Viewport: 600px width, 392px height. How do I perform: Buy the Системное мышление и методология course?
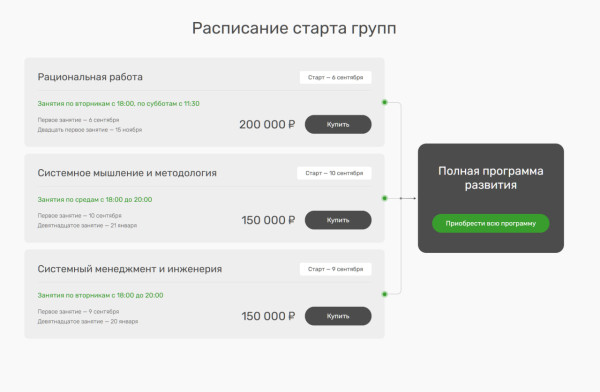click(338, 220)
